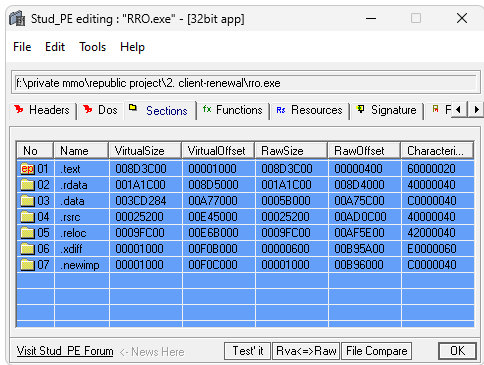Image resolution: width=484 pixels, height=365 pixels.
Task: Click the OK button
Action: 457,351
